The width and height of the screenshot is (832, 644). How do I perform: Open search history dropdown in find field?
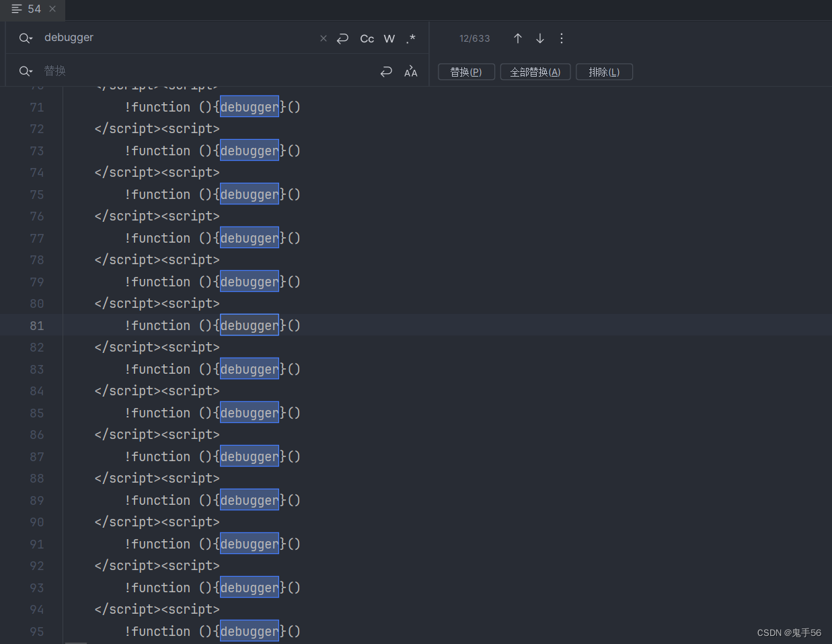[x=26, y=38]
